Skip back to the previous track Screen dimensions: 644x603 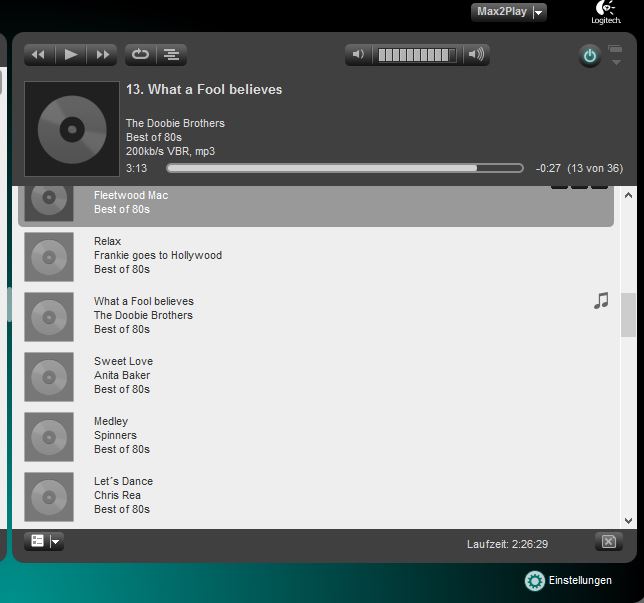click(38, 55)
